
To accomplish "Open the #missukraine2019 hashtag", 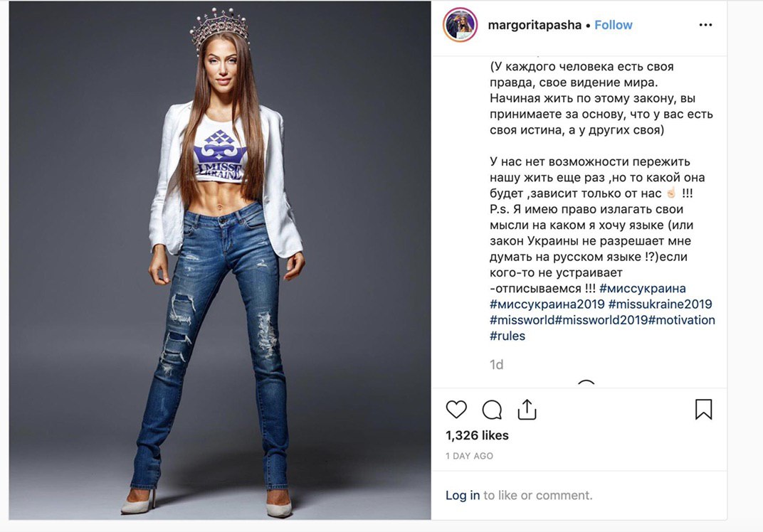I will pyautogui.click(x=660, y=304).
